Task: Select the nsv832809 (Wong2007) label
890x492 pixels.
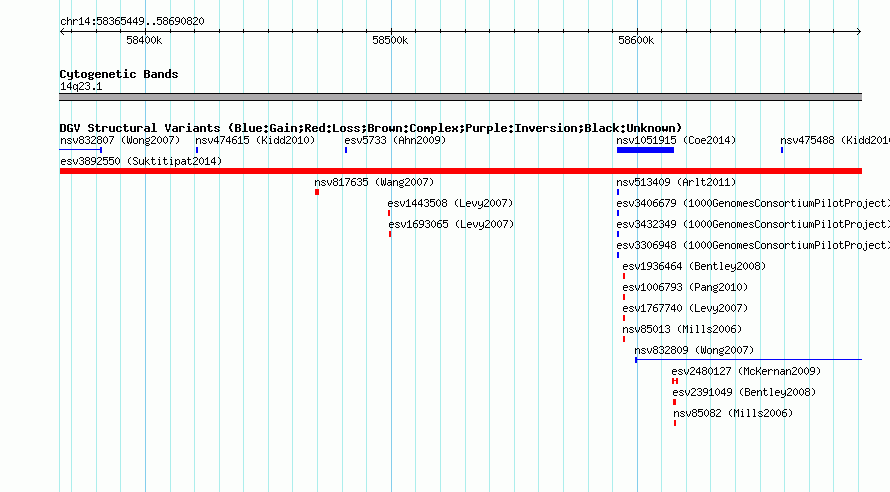Action: click(x=694, y=350)
